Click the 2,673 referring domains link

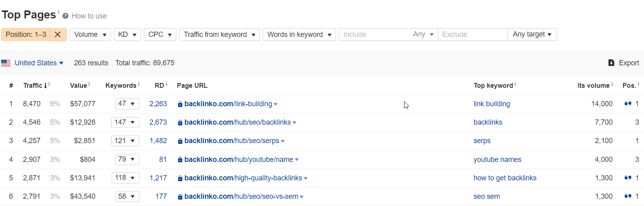158,122
